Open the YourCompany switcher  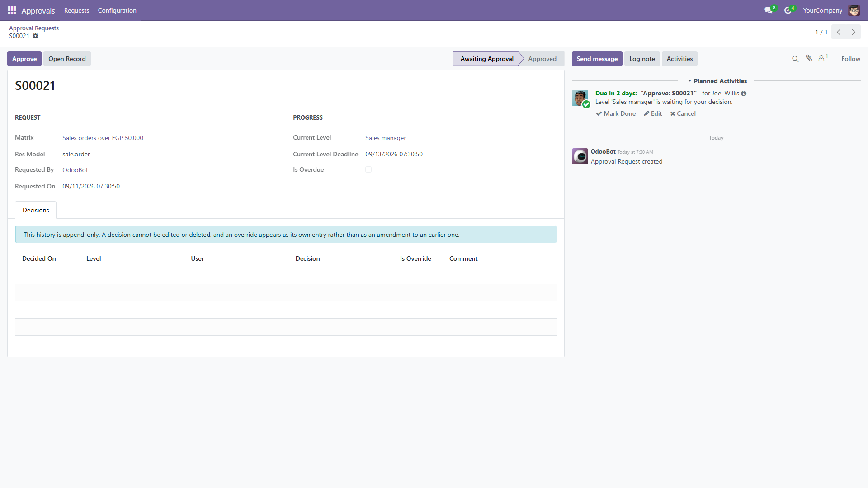(822, 10)
